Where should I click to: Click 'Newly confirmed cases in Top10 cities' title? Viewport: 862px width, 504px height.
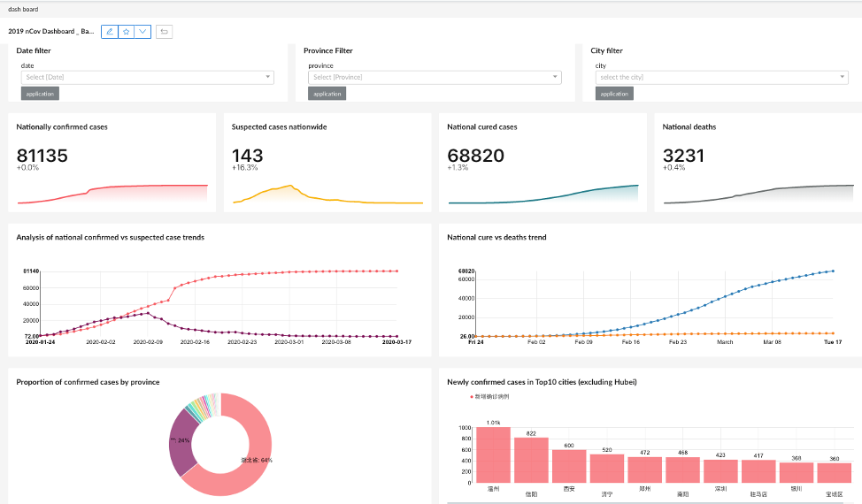(x=542, y=382)
